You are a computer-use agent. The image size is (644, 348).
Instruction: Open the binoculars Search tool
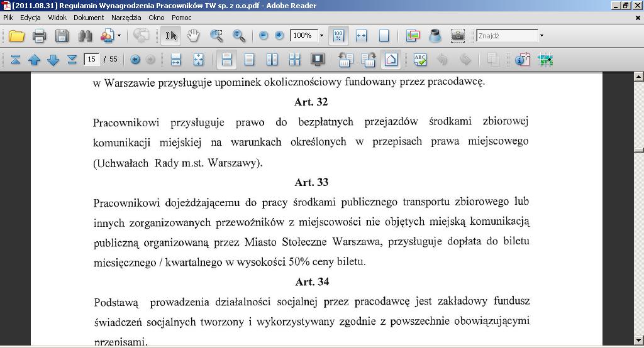(x=85, y=36)
